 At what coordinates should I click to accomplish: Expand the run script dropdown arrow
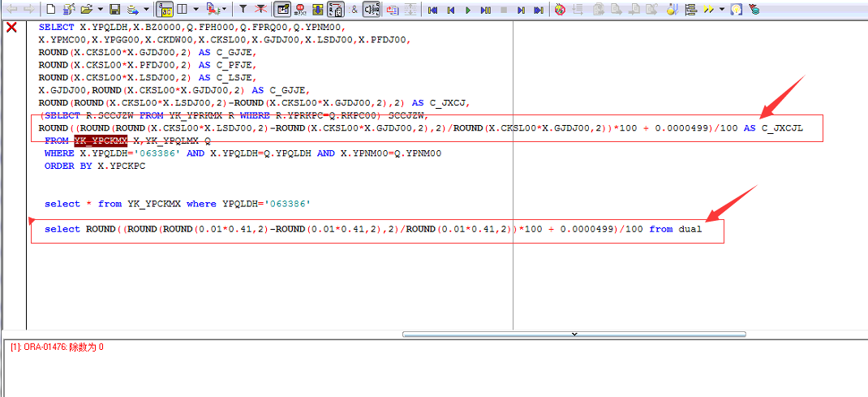pos(722,9)
